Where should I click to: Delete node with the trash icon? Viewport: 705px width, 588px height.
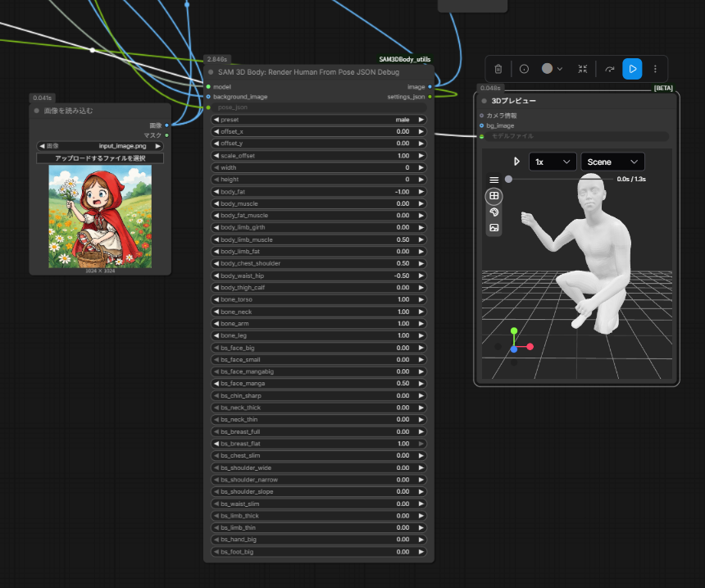click(498, 69)
